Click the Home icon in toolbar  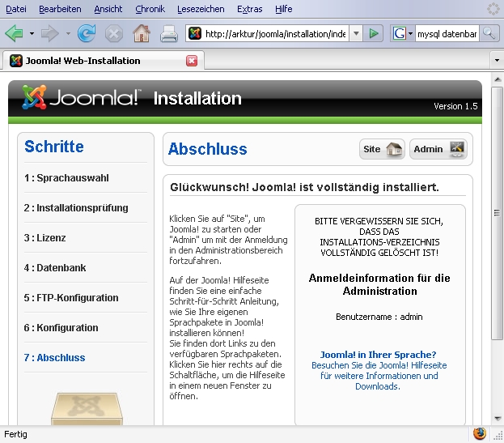(141, 34)
